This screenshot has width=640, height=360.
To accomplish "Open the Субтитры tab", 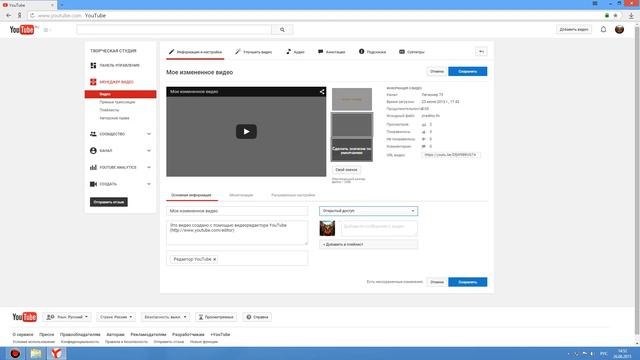I will (x=411, y=52).
